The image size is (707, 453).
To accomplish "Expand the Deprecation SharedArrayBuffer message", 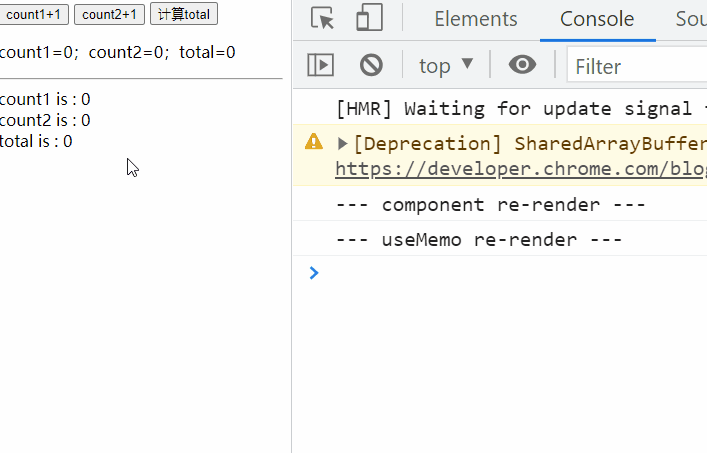I will coord(343,143).
